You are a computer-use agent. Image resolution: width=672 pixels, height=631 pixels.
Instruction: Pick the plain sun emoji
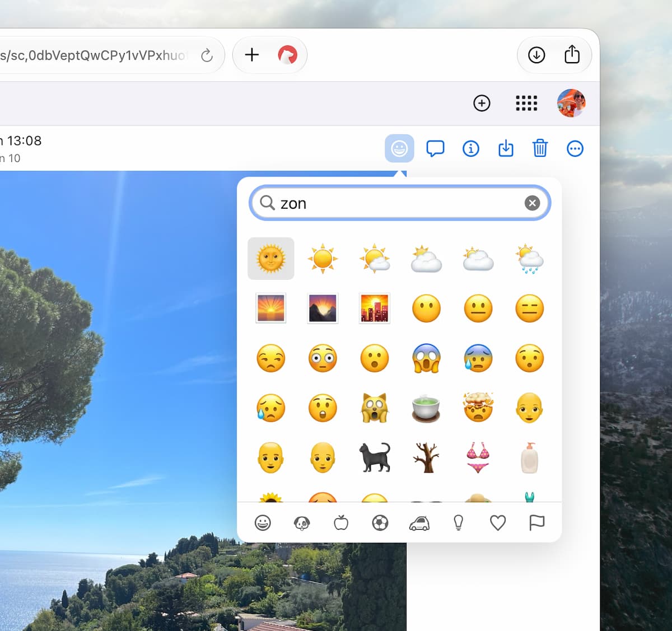[x=323, y=259]
